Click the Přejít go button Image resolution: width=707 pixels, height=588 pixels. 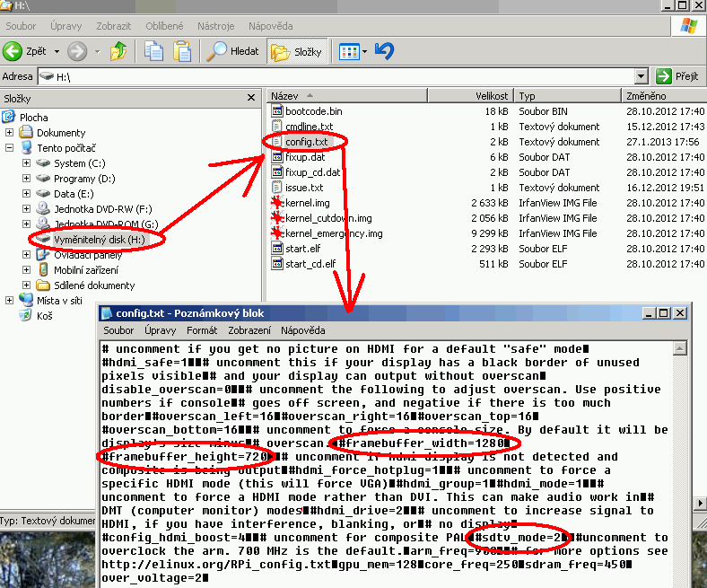[677, 77]
